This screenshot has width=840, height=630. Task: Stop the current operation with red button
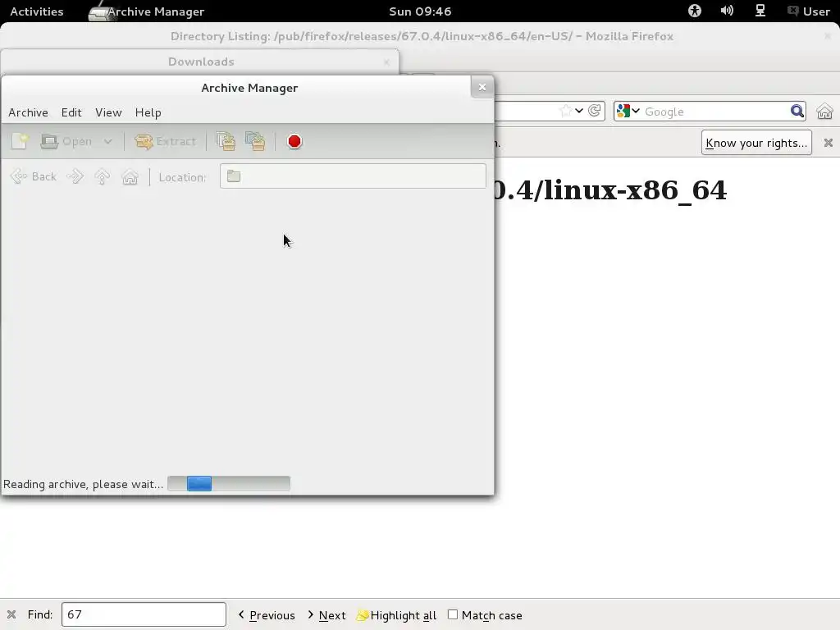294,141
